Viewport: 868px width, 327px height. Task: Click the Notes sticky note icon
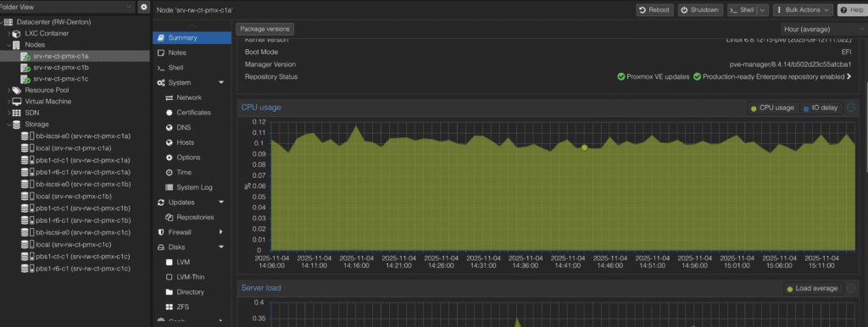click(x=161, y=53)
